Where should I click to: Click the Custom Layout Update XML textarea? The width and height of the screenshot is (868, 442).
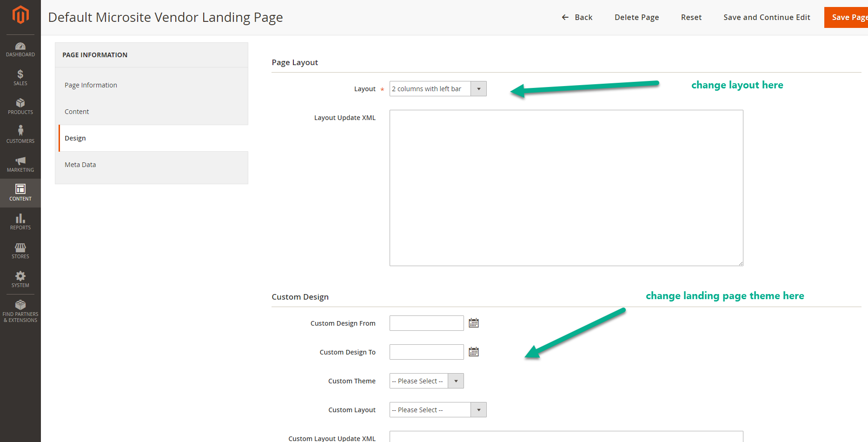coord(566,436)
